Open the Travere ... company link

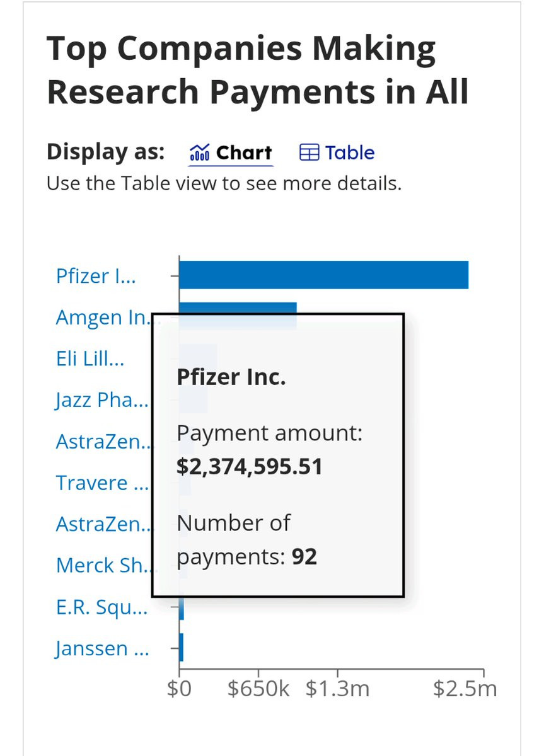tap(102, 483)
